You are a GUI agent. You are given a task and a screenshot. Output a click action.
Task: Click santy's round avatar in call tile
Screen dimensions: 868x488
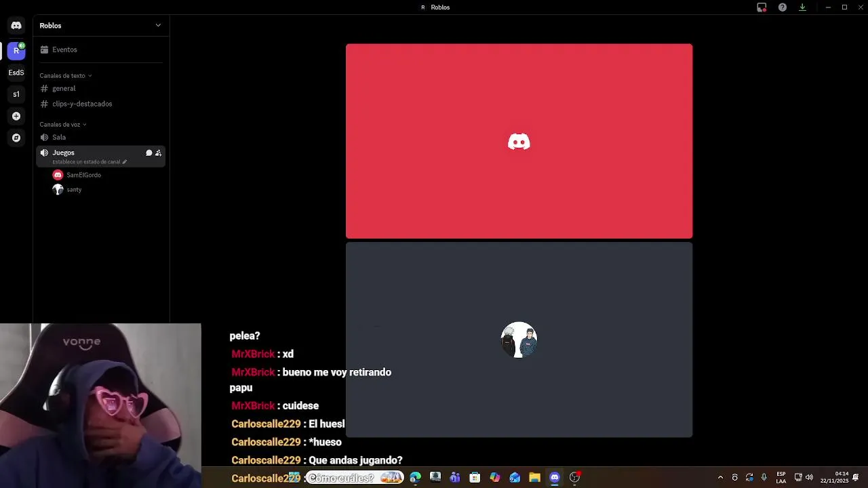[x=519, y=340]
